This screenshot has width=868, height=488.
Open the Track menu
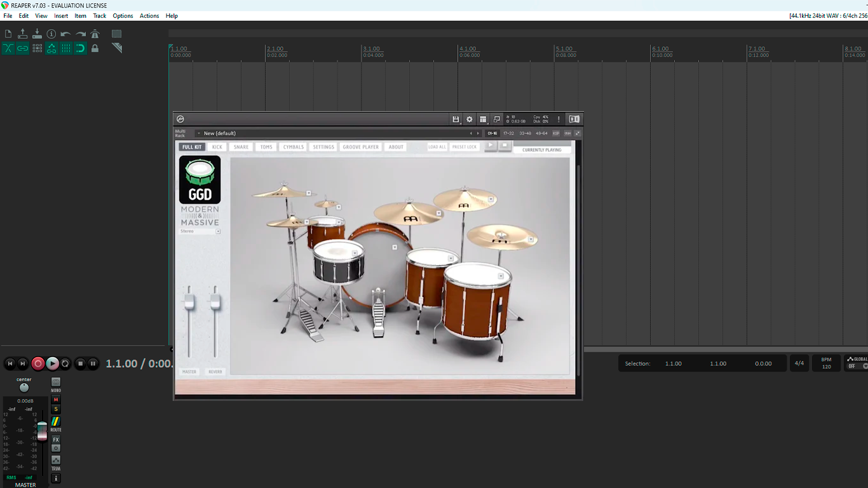pos(100,16)
